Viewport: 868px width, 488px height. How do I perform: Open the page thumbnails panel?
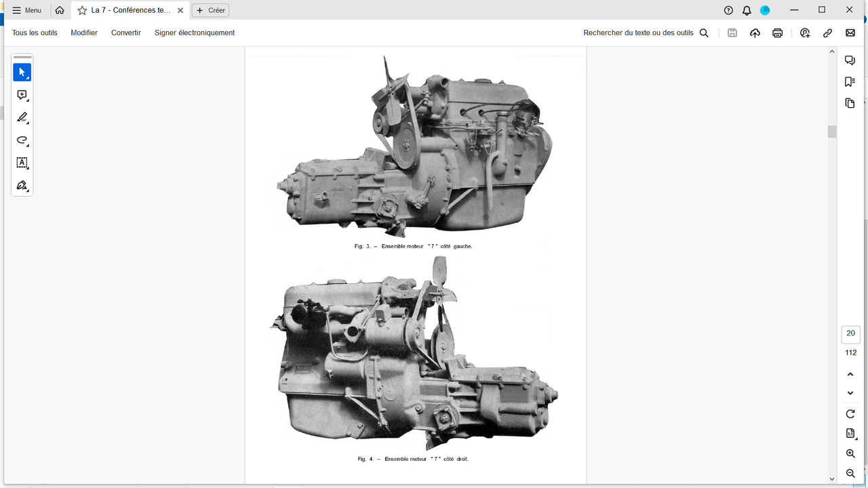tap(850, 104)
